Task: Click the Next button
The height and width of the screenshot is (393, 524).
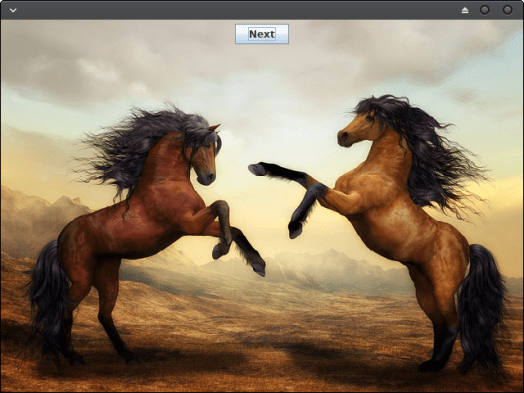Action: click(x=262, y=34)
